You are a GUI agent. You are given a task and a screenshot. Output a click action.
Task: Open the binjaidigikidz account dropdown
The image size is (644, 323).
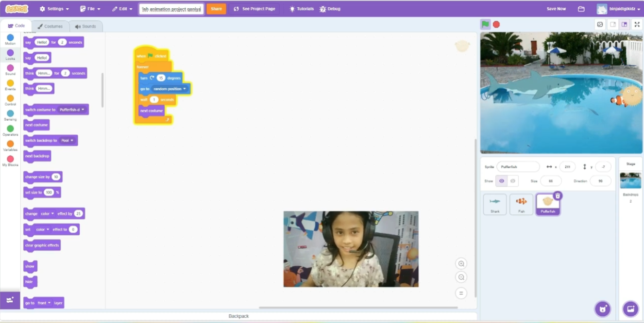[618, 9]
